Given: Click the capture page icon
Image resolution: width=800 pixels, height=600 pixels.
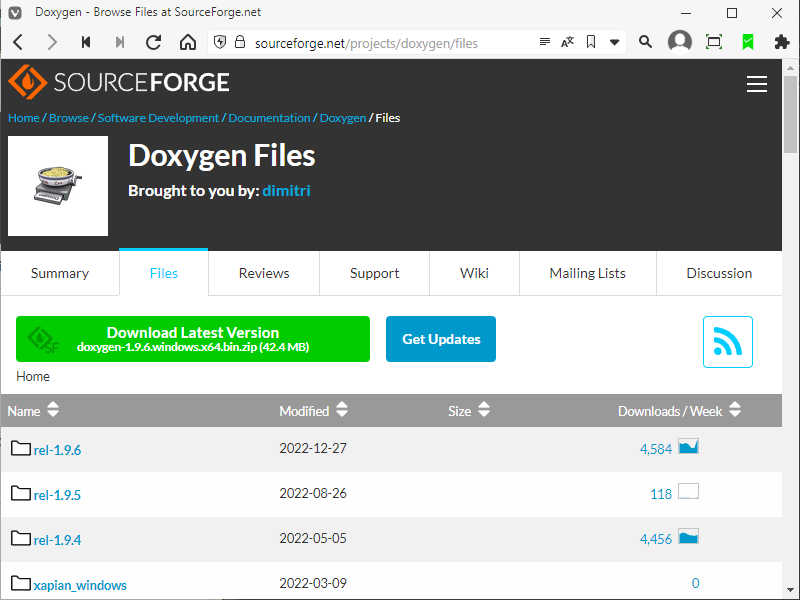Looking at the screenshot, I should click(714, 42).
